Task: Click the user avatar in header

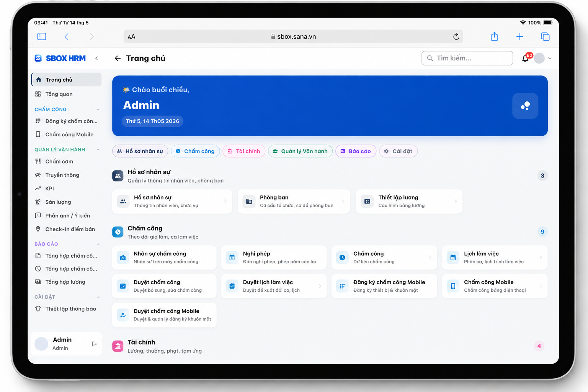Action: [x=539, y=58]
